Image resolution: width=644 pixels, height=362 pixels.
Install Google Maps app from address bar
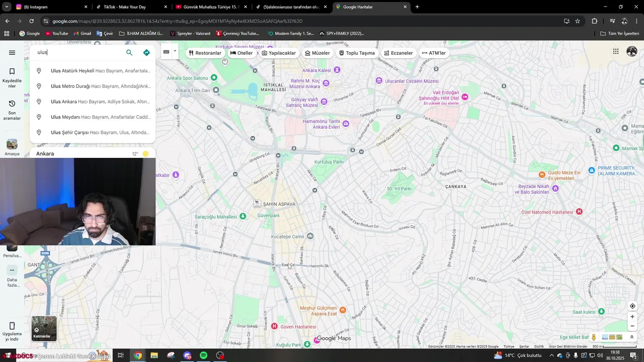point(567,21)
